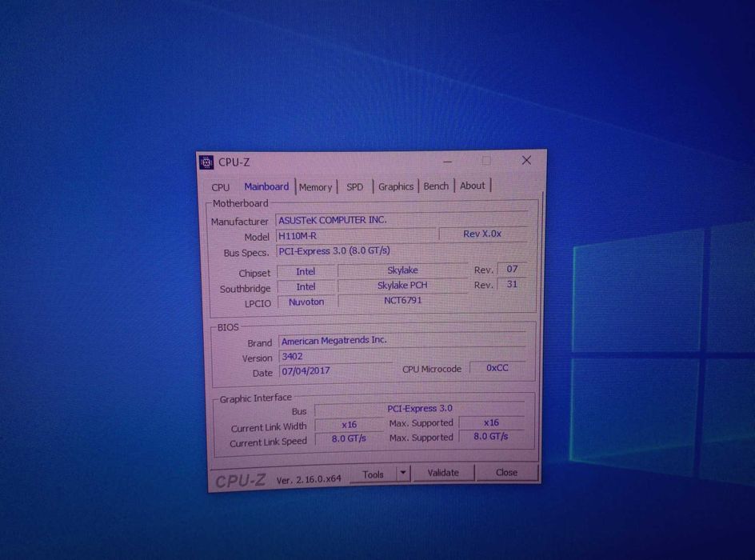The height and width of the screenshot is (560, 755).
Task: Click the Validate button
Action: (x=443, y=473)
